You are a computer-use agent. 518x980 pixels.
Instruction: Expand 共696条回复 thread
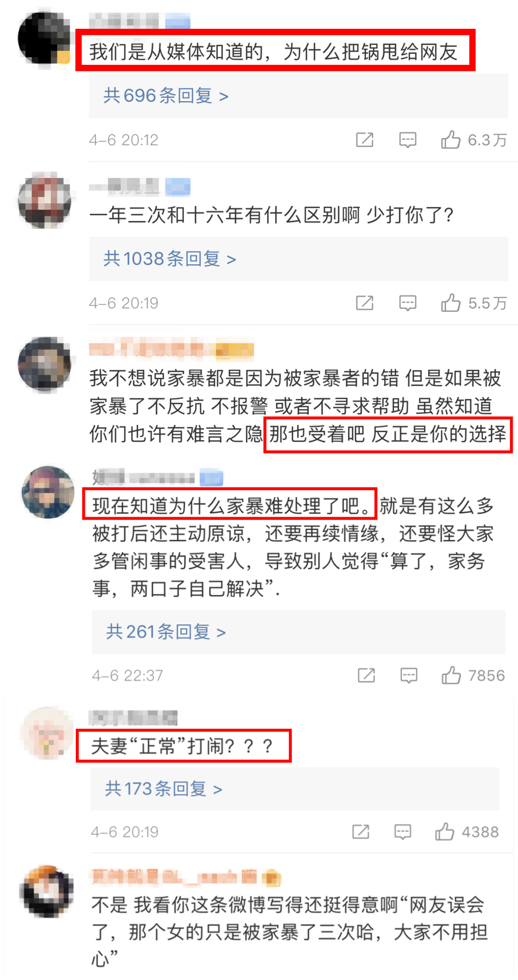[166, 96]
